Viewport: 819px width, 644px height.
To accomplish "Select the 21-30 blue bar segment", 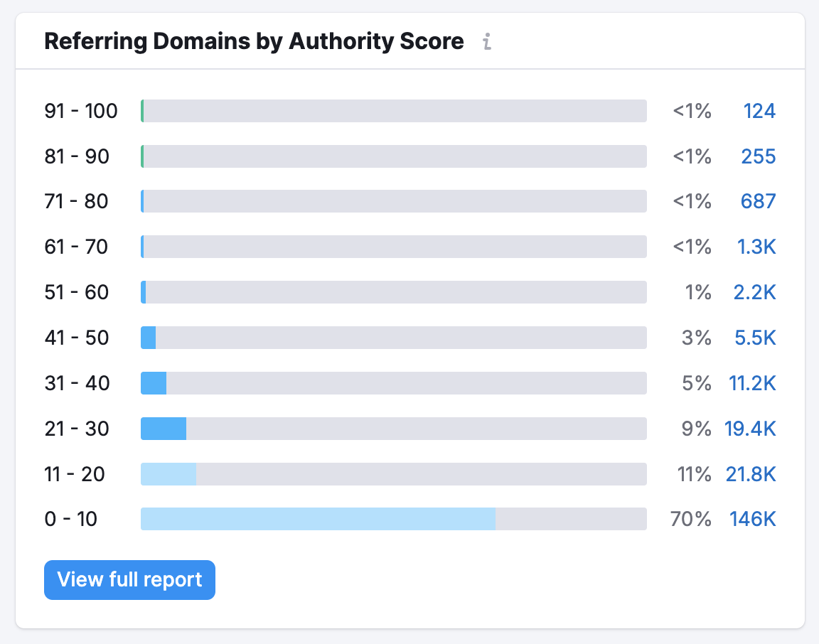I will [164, 428].
